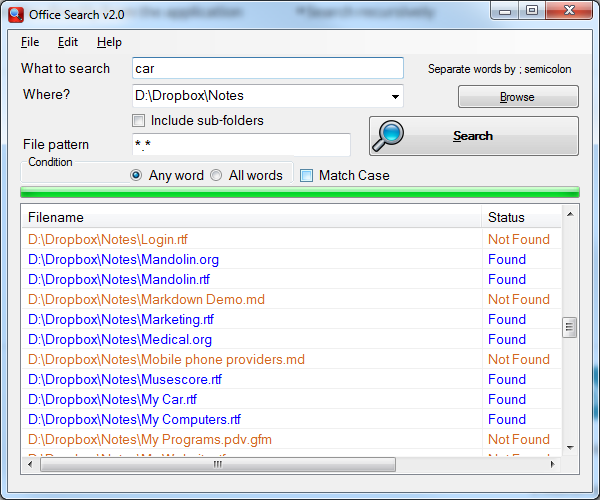Click the magnifying glass icon on Search button
Image resolution: width=600 pixels, height=500 pixels.
(x=388, y=136)
